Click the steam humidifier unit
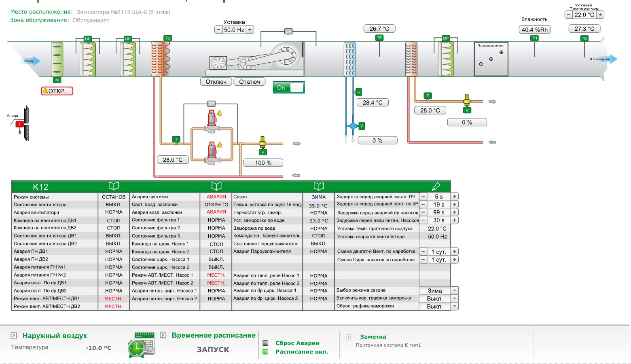Image resolution: width=631 pixels, height=364 pixels. pos(491,59)
